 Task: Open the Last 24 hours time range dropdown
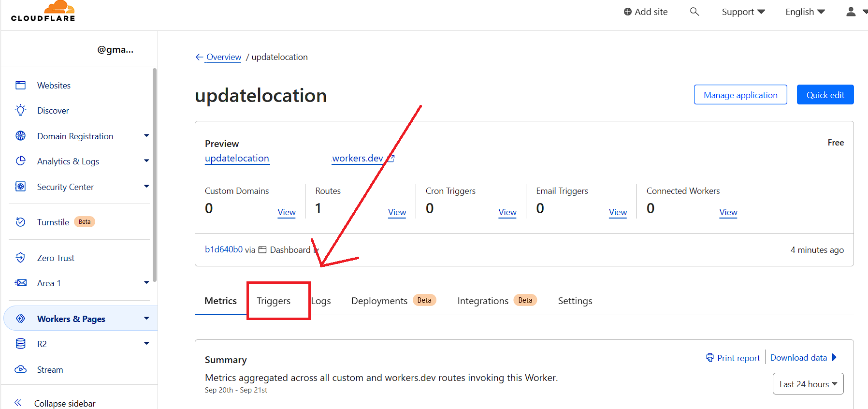[x=808, y=384]
